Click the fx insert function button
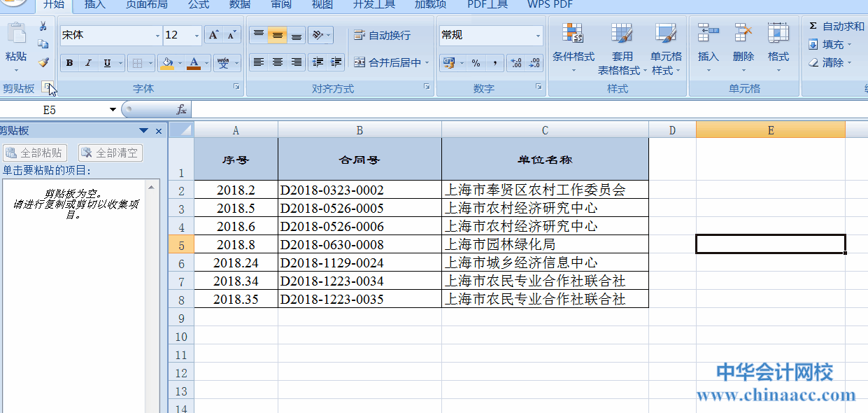Image resolution: width=868 pixels, height=413 pixels. 181,110
